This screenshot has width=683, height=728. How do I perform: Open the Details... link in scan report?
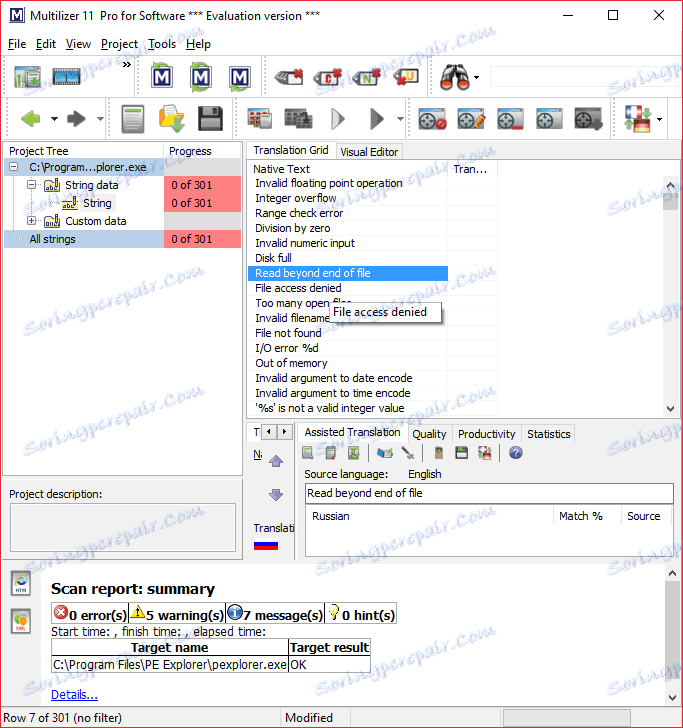pos(74,695)
